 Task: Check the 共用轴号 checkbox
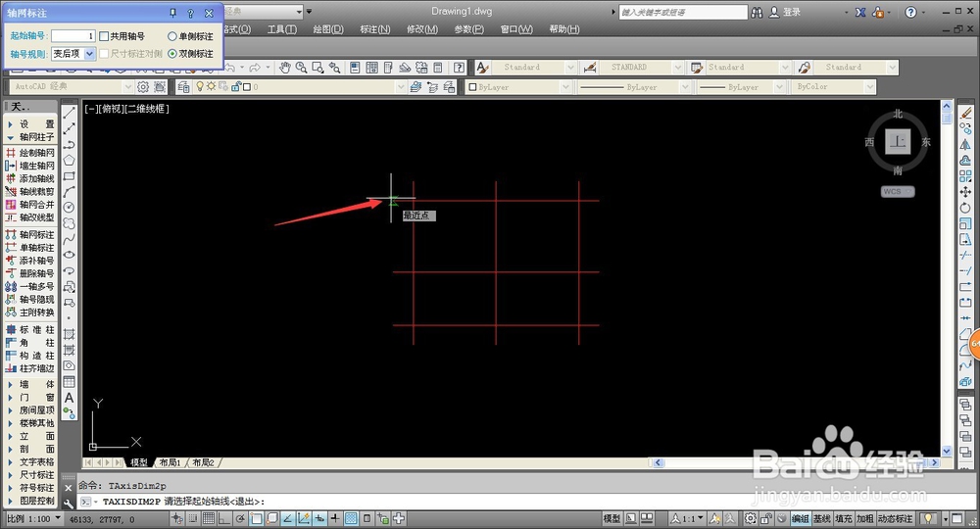point(105,36)
